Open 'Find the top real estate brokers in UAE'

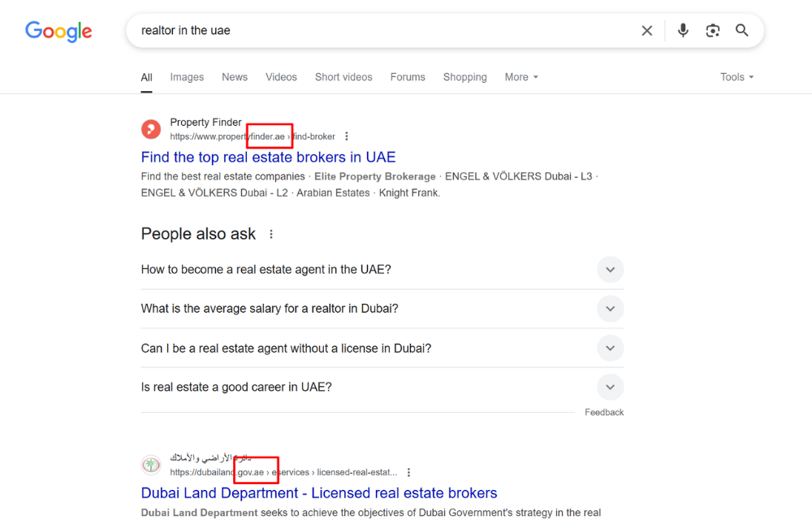click(268, 157)
